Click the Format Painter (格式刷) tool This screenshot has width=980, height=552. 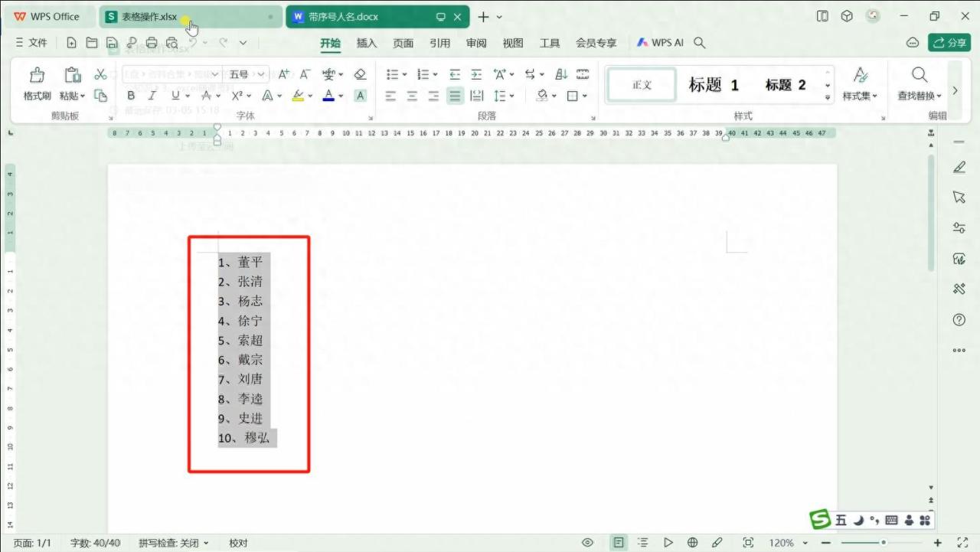coord(37,84)
